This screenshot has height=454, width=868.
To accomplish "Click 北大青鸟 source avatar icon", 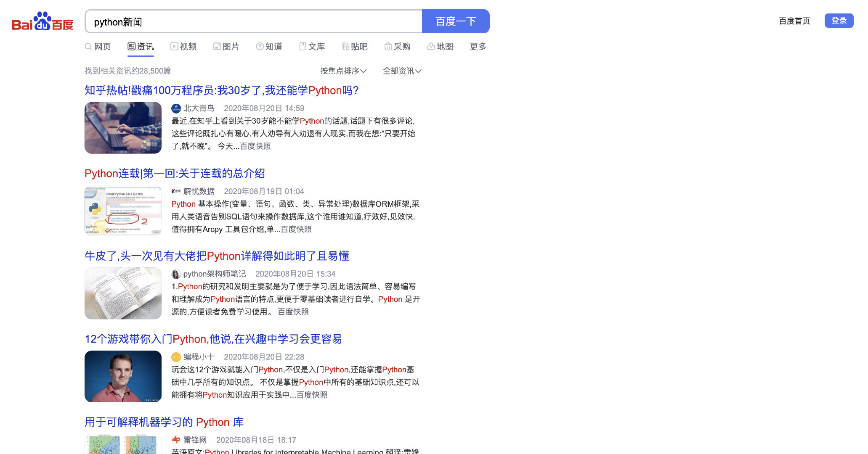I will coord(176,108).
